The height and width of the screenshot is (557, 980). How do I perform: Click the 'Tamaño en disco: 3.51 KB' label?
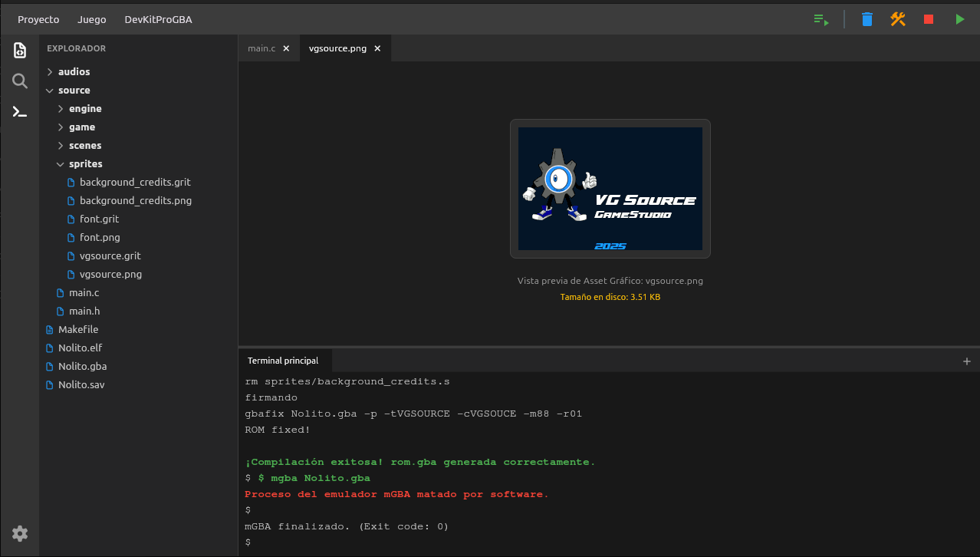pyautogui.click(x=610, y=297)
